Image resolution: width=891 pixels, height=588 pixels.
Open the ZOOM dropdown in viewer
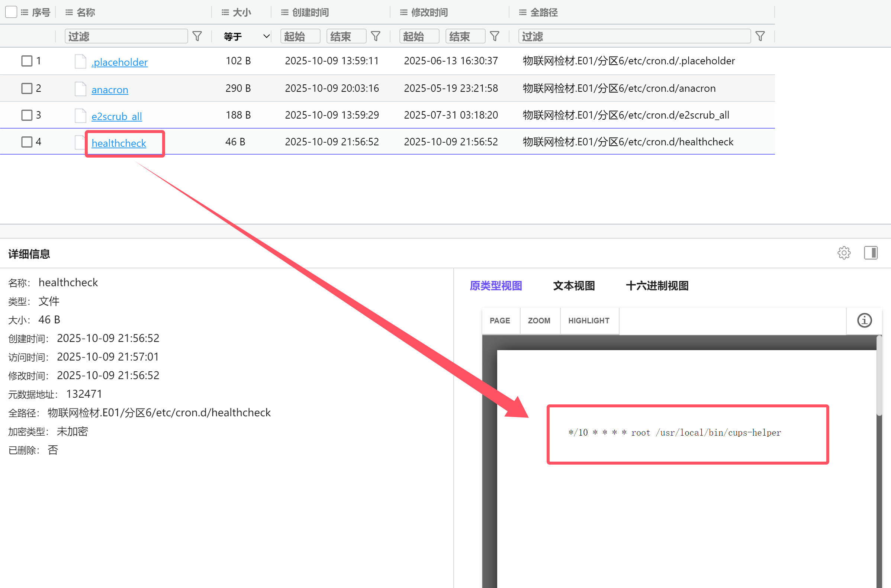539,321
